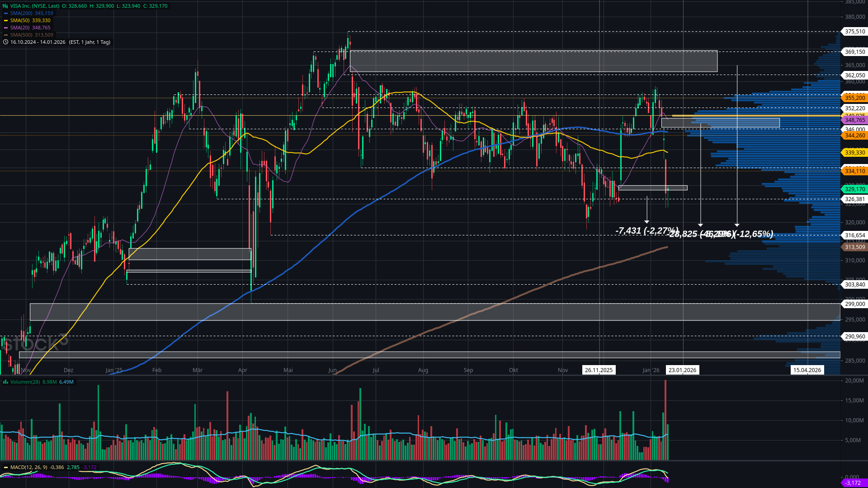Image resolution: width=868 pixels, height=488 pixels.
Task: Click the MACD legend color marker
Action: point(6,467)
